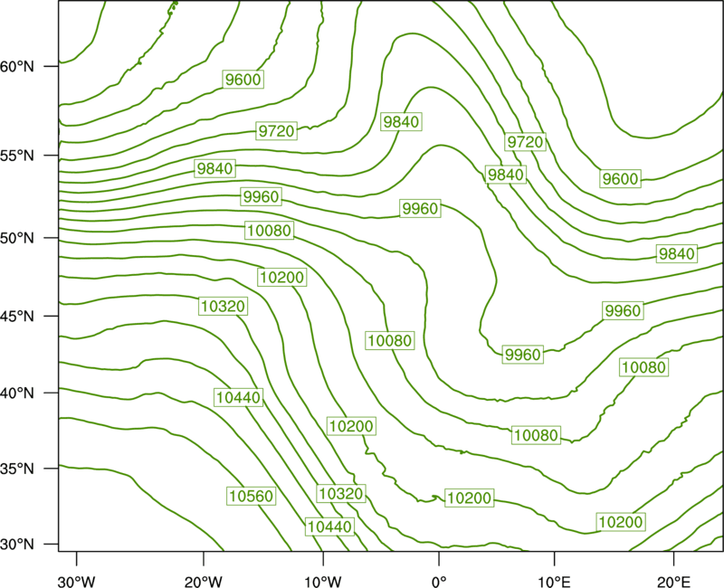The height and width of the screenshot is (588, 724).
Task: Select the 9600 label near 60°N
Action: 243,80
